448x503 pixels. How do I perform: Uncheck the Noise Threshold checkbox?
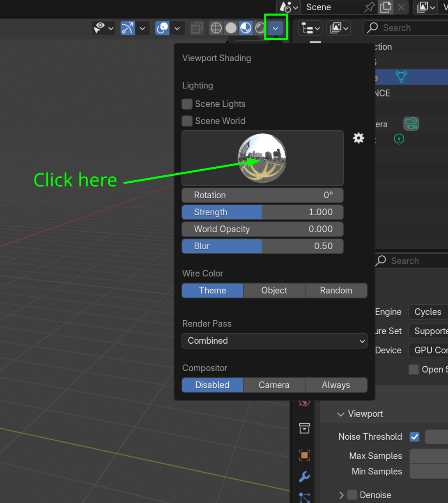tap(414, 436)
